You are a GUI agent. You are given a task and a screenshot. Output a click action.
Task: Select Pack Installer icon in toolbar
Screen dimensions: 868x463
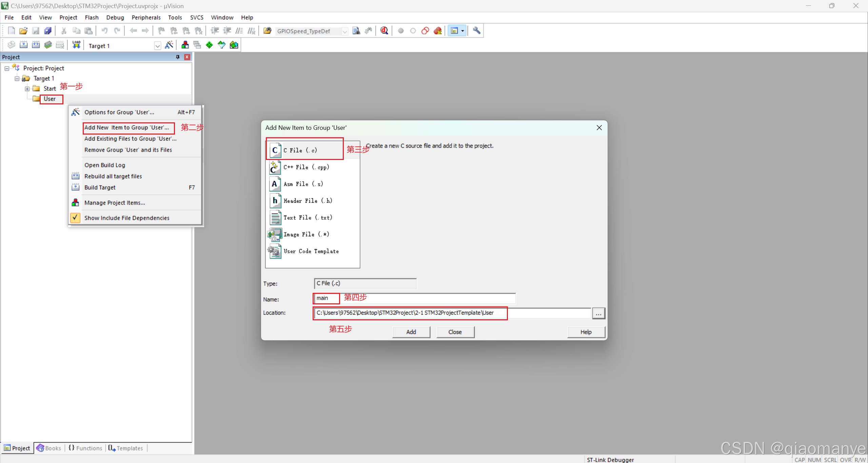(234, 45)
